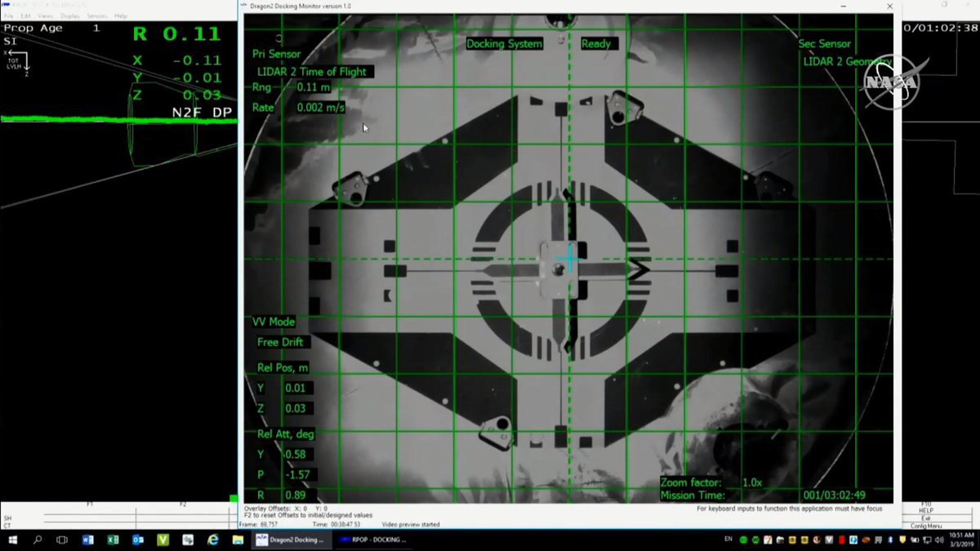
Task: Click the Video preview started status text
Action: point(411,524)
